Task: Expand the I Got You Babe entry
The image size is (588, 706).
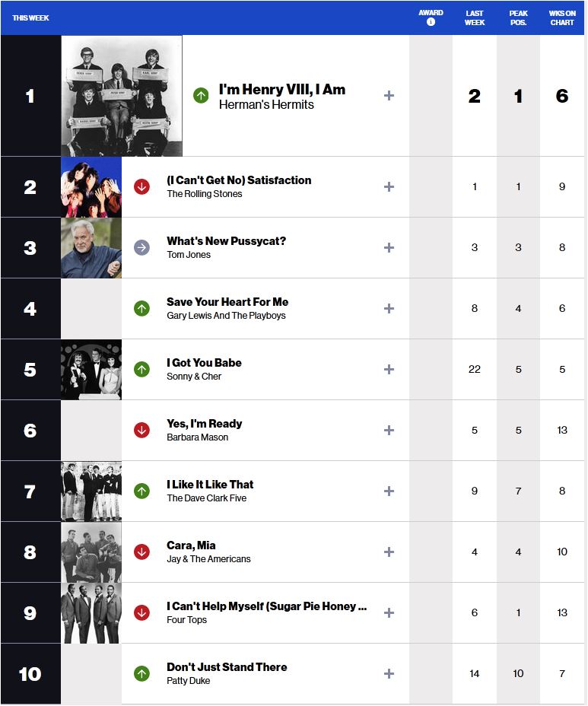Action: point(389,369)
